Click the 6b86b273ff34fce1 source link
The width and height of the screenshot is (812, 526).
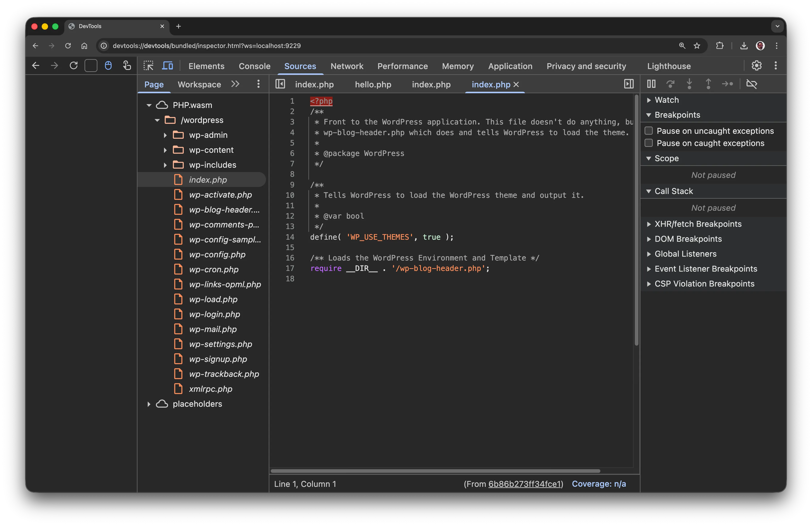point(525,484)
